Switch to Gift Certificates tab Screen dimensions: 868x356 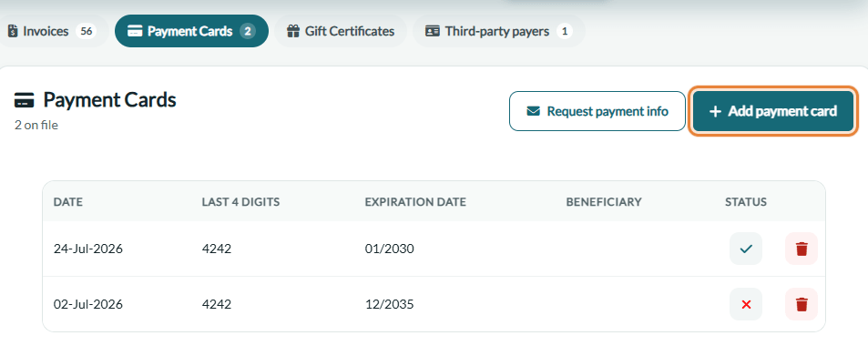(341, 31)
